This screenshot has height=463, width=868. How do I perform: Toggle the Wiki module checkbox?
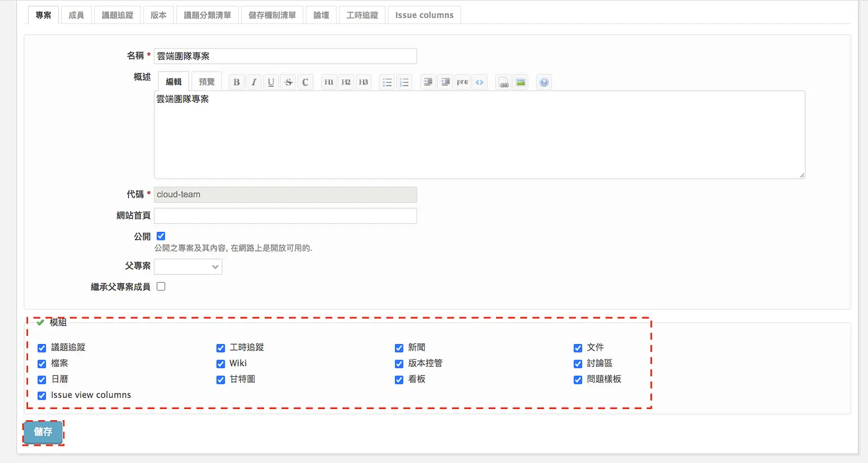click(221, 364)
